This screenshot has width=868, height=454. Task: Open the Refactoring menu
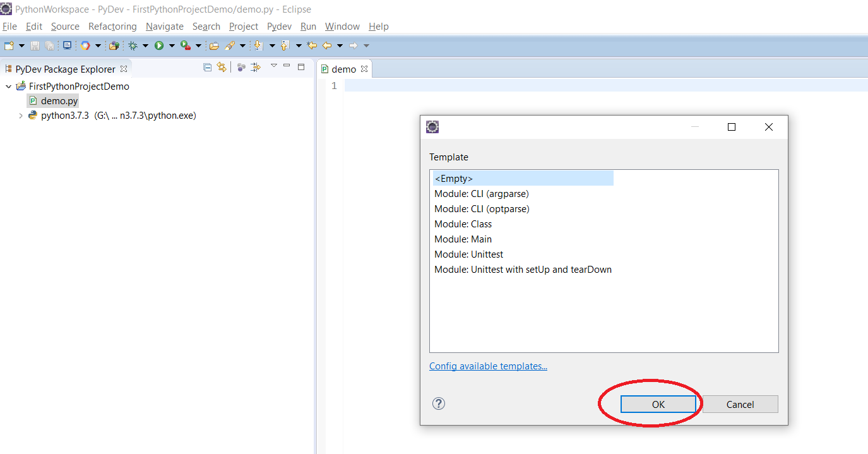112,27
